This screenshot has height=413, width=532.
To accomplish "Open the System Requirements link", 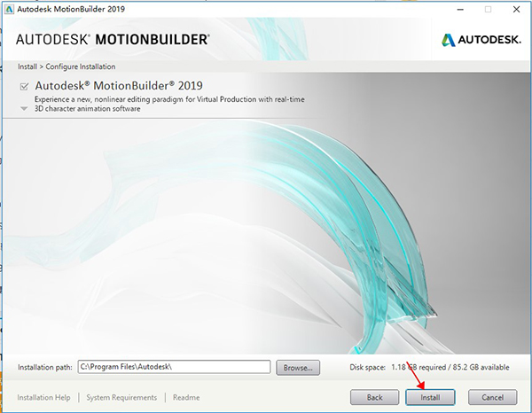I will [121, 398].
